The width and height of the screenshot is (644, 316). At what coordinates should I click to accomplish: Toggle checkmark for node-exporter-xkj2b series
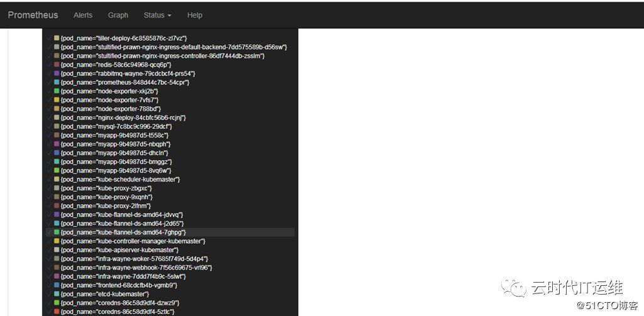50,91
